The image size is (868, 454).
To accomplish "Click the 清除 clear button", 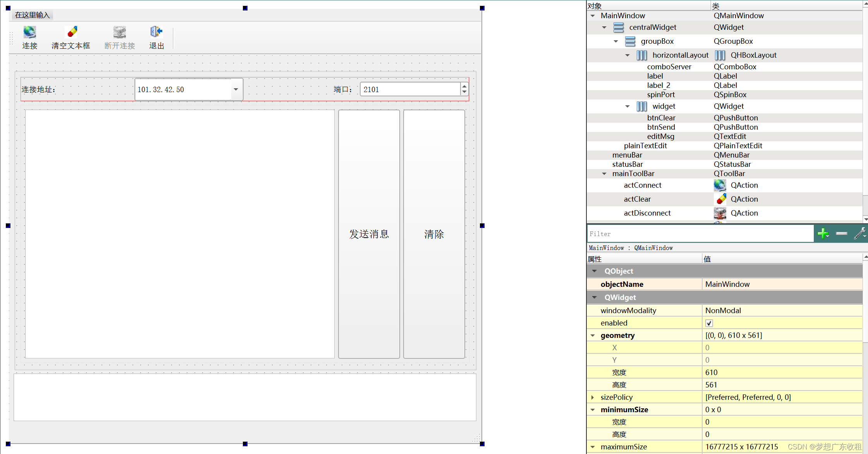I will 434,234.
